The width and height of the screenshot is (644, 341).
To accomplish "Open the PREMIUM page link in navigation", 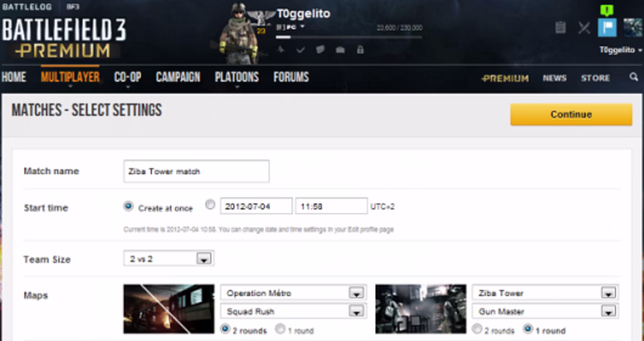I will (505, 78).
